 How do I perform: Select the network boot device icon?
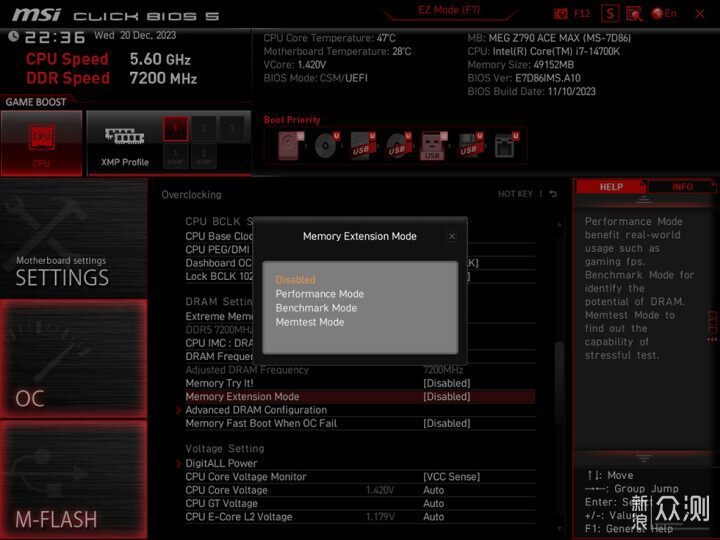click(506, 146)
